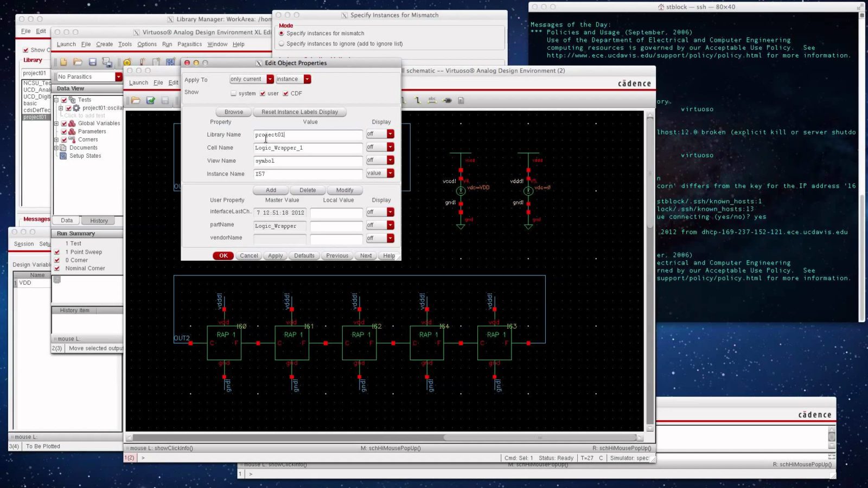Open the 'No Parasitics' dropdown
This screenshot has width=868, height=488.
[118, 77]
